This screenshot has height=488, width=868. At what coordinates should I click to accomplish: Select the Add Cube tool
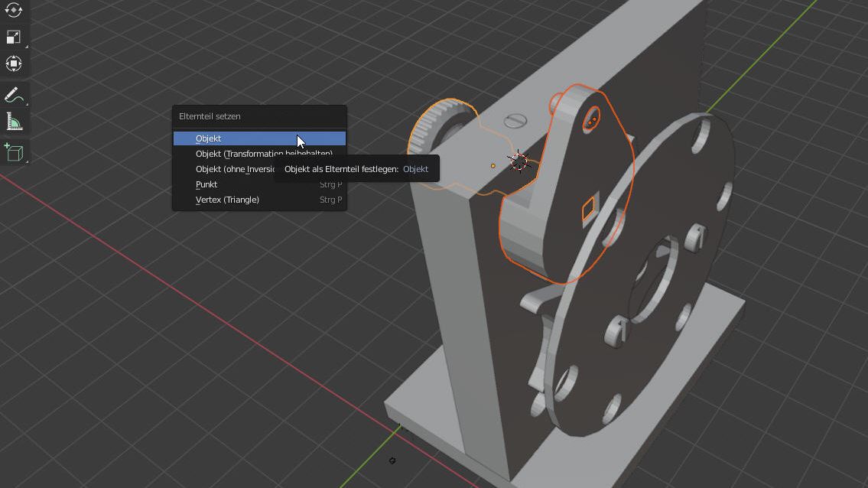(13, 151)
